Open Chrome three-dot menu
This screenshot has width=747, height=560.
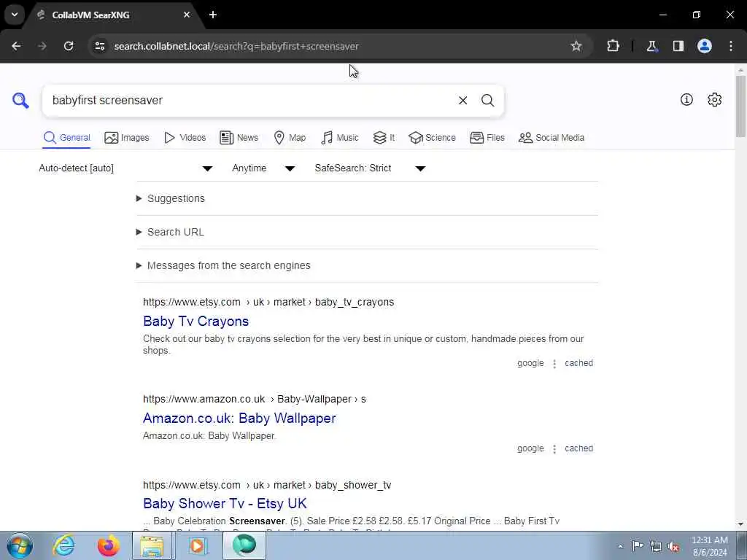tap(731, 46)
